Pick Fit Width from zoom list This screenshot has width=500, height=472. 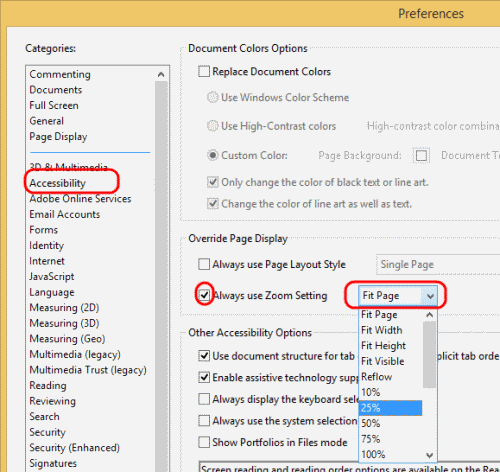[x=382, y=330]
